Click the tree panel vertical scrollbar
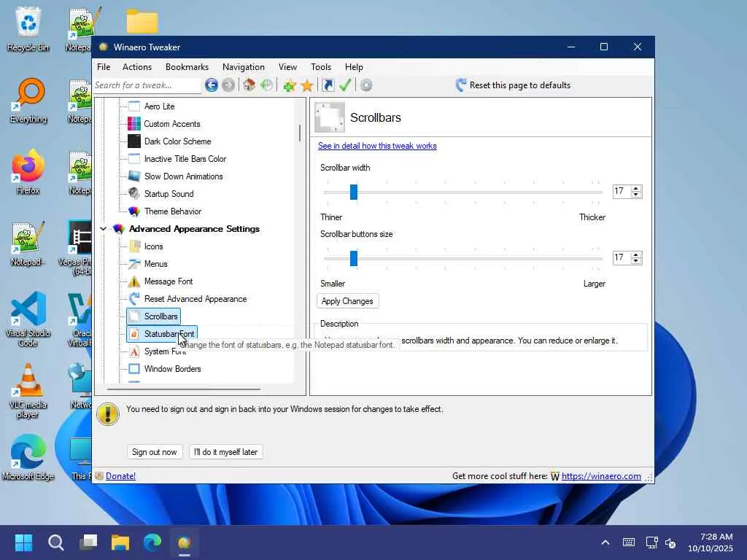 point(300,133)
